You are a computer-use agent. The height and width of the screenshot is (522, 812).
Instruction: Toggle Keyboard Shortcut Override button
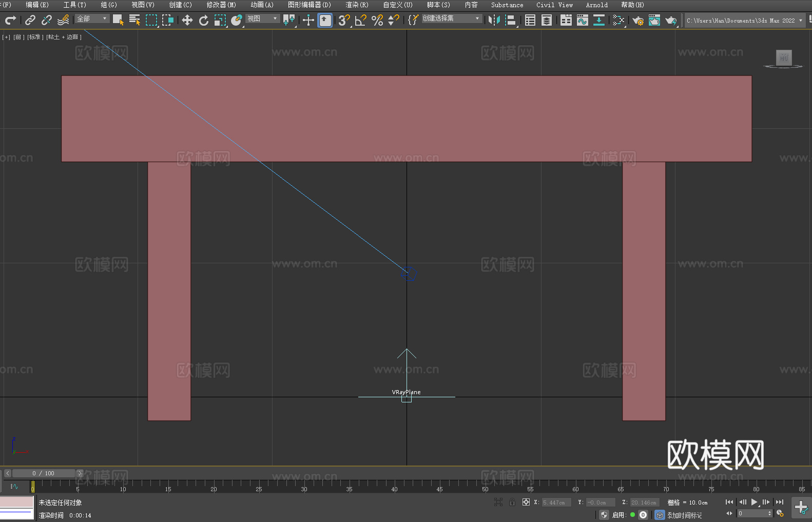(x=325, y=20)
